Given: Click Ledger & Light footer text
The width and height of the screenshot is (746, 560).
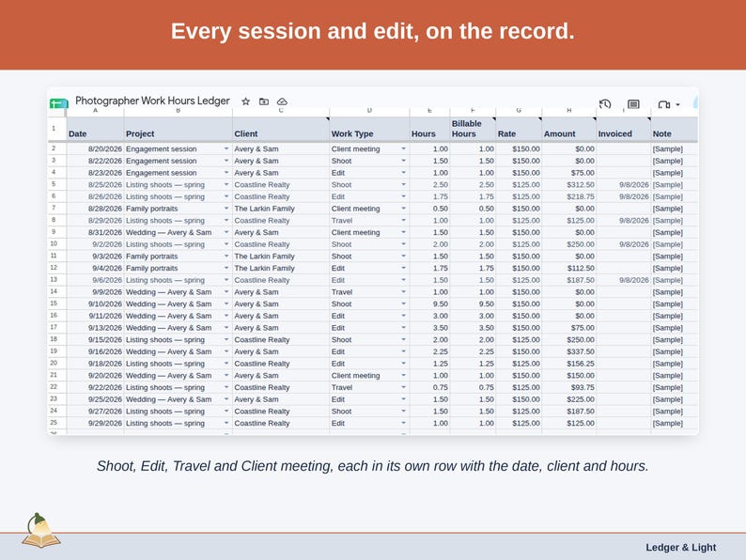Looking at the screenshot, I should point(680,548).
